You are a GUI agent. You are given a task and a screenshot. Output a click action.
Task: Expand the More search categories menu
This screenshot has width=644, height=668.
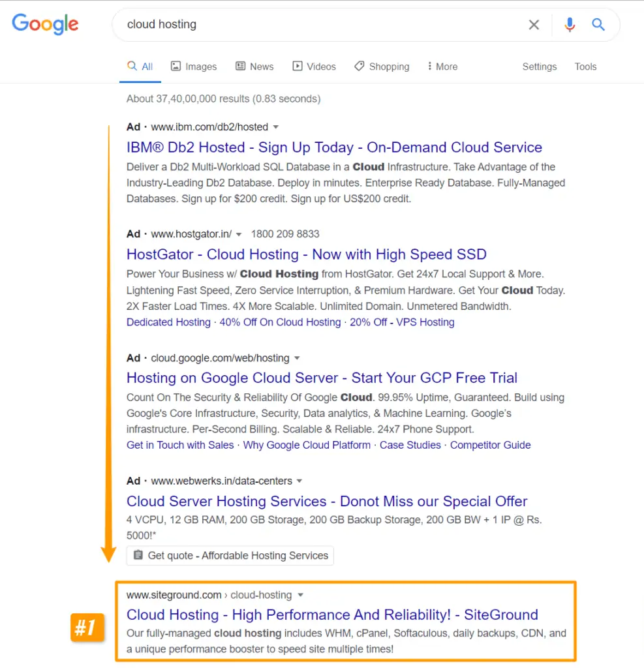tap(442, 67)
